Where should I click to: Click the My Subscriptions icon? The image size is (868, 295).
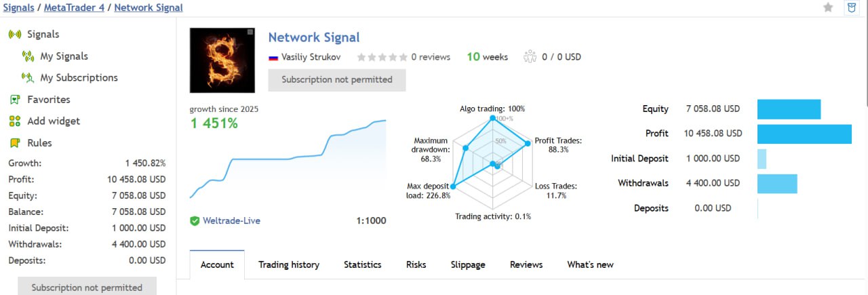(x=28, y=78)
